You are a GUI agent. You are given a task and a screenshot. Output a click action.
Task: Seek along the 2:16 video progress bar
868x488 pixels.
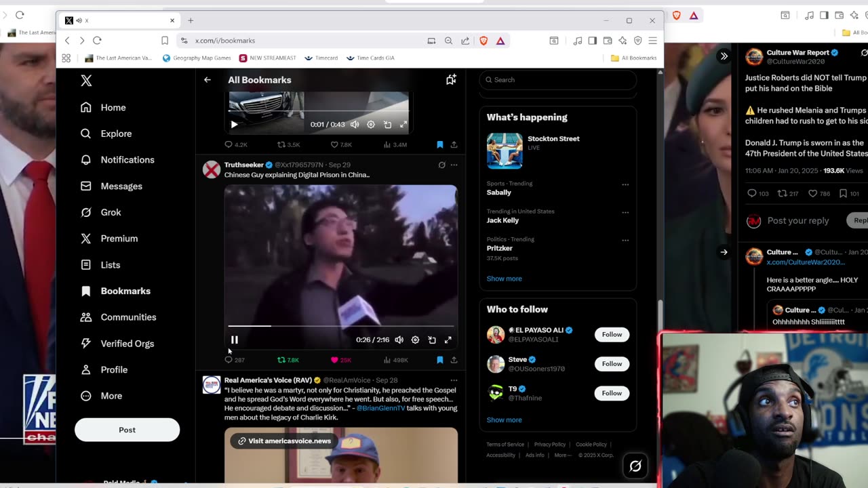(x=340, y=326)
